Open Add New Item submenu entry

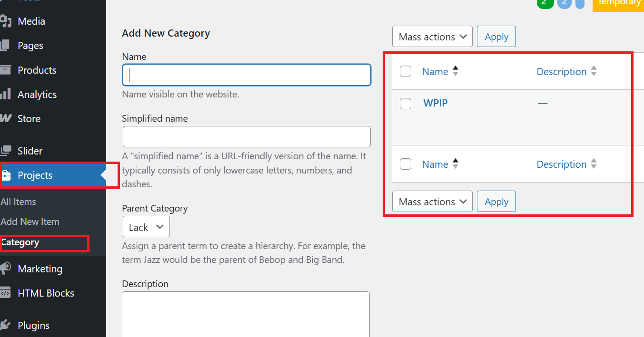pos(30,221)
